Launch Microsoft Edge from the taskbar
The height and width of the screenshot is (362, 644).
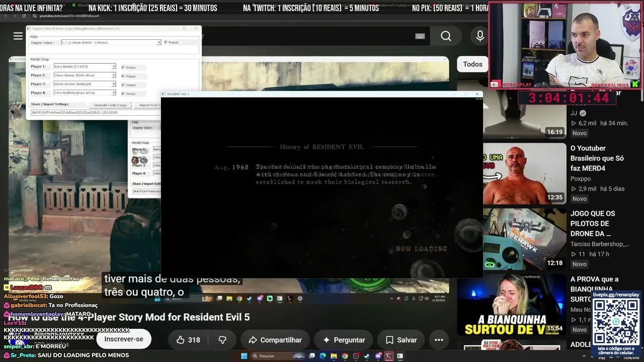pyautogui.click(x=323, y=356)
